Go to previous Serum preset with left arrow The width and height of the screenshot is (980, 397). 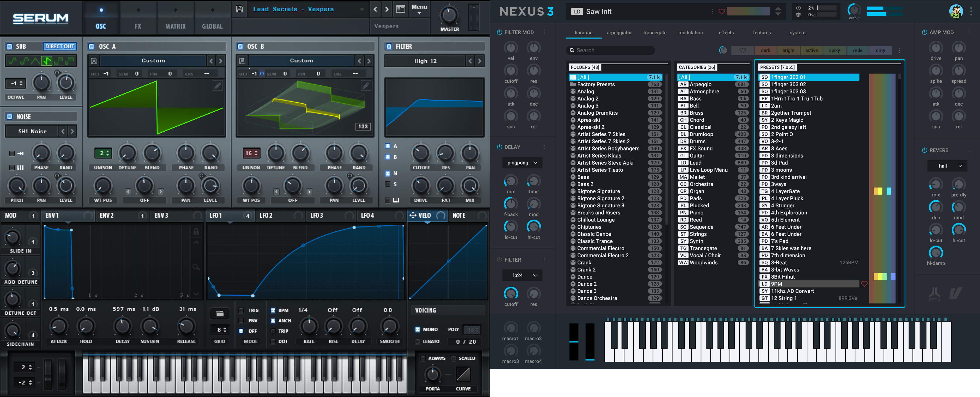pos(375,9)
